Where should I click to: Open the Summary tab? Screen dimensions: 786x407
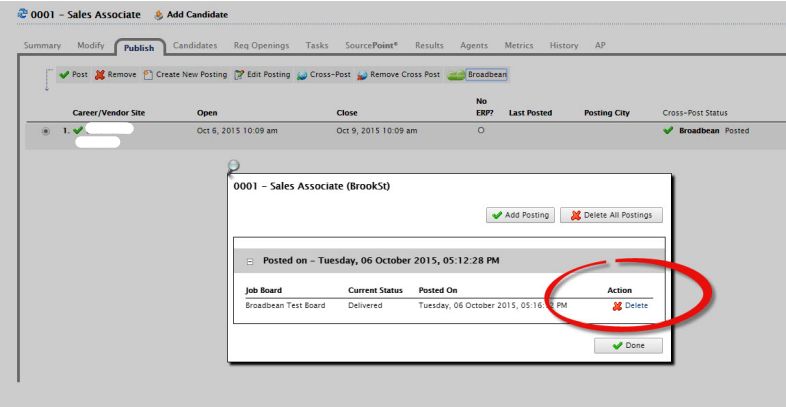click(x=42, y=45)
